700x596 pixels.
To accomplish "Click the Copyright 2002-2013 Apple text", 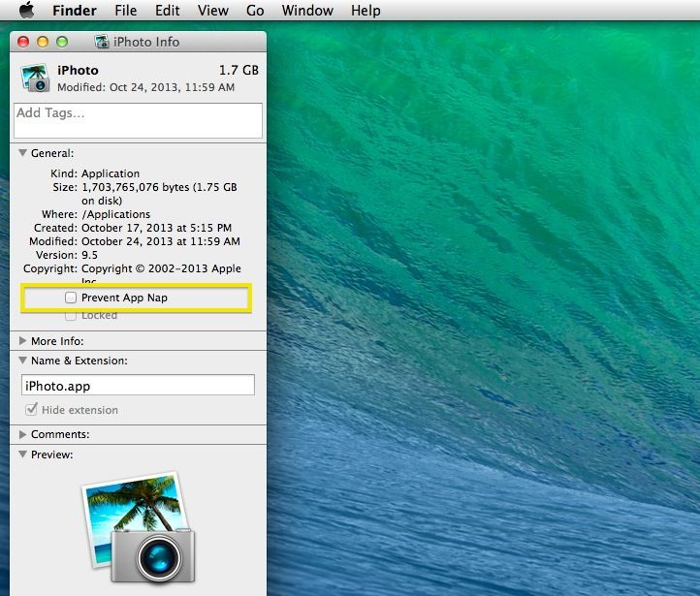I will tap(161, 268).
